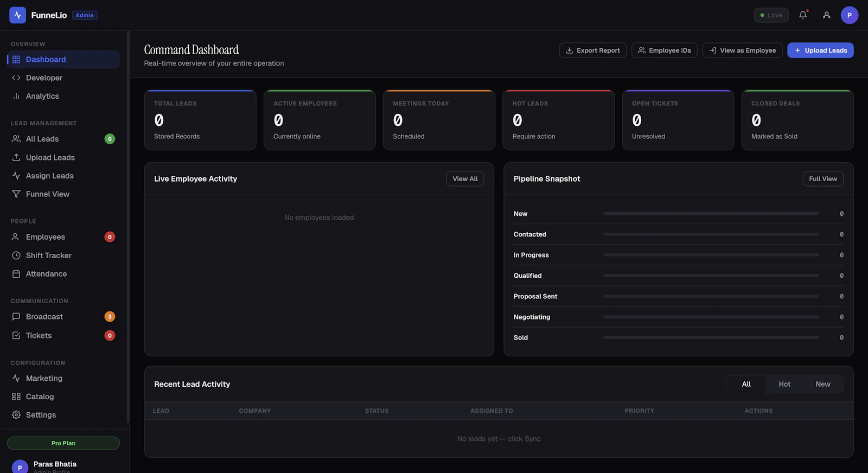Screen dimensions: 868x473
Task: Click the Attendance calendar icon
Action: [x=16, y=274]
